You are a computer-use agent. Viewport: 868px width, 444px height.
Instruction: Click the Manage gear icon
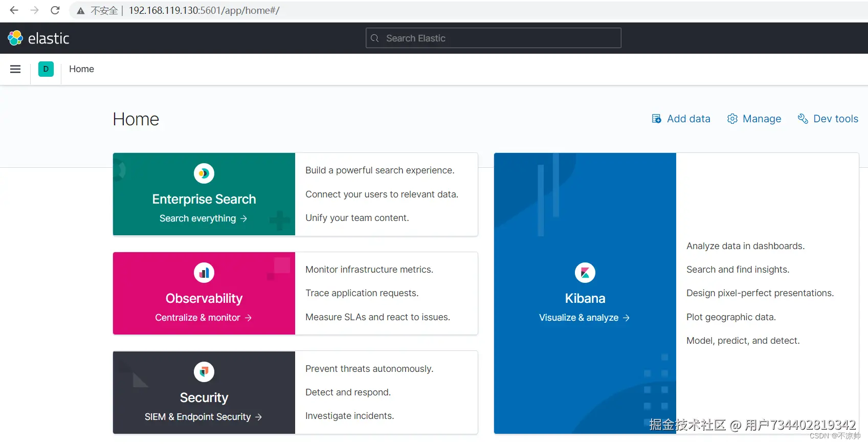(732, 119)
